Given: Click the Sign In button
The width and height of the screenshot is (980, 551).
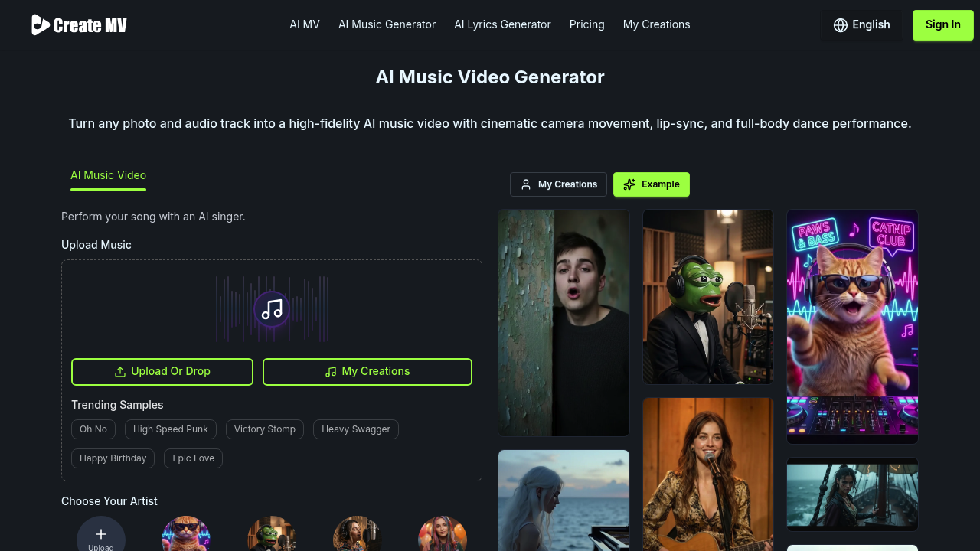Looking at the screenshot, I should pos(942,24).
